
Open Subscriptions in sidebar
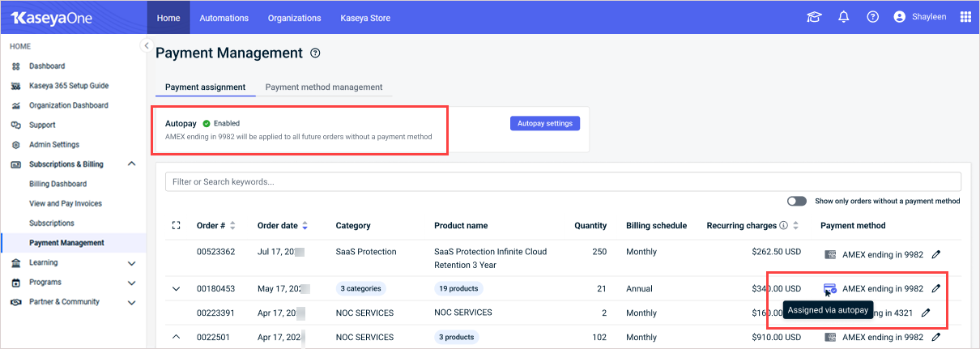[x=52, y=223]
